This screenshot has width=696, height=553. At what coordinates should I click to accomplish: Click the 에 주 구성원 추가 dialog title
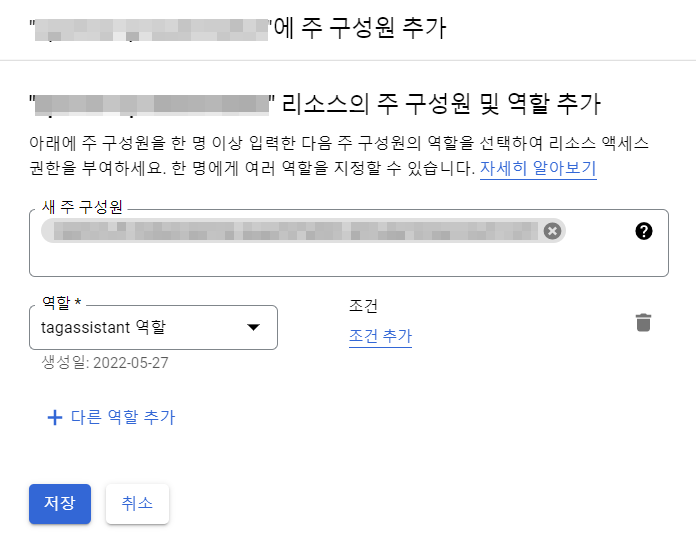[362, 27]
